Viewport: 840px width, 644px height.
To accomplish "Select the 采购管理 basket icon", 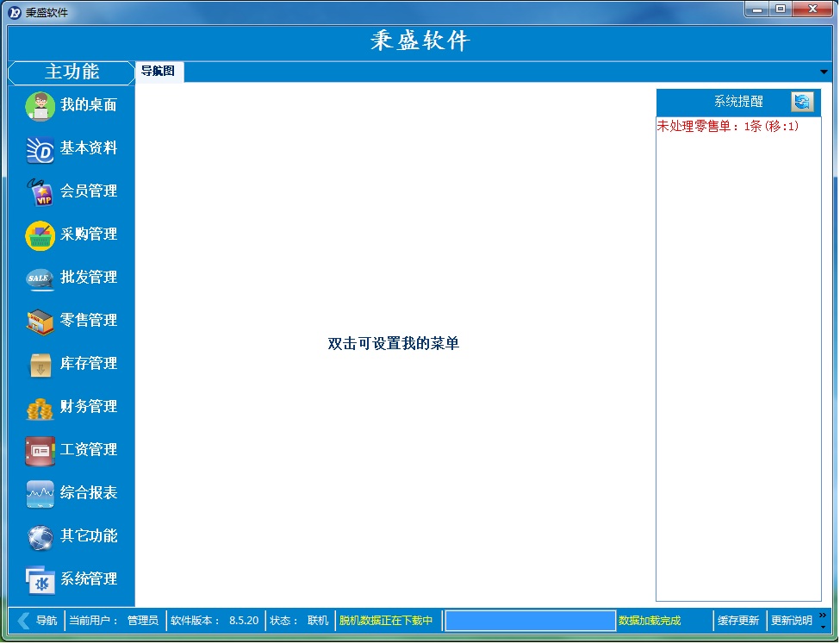I will 40,235.
